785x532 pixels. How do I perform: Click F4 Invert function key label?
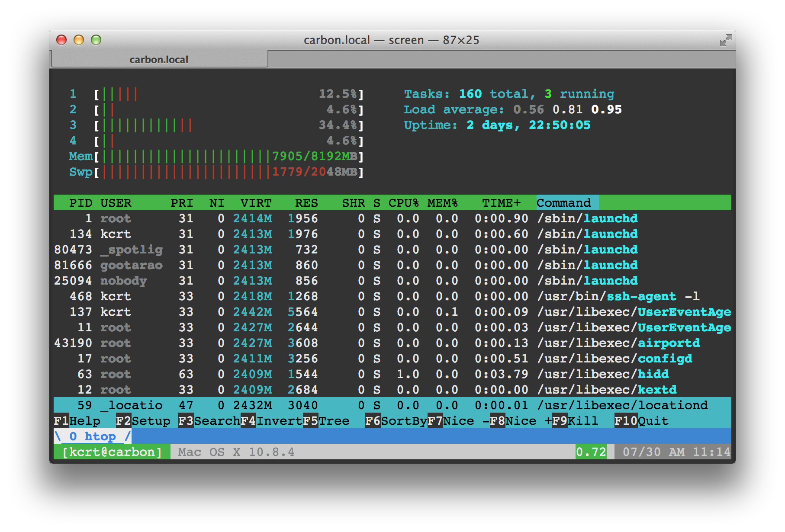[272, 421]
